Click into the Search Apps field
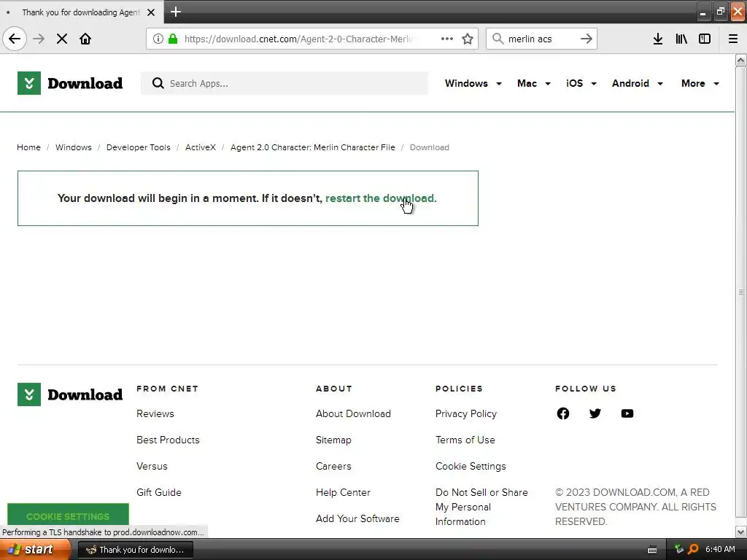The width and height of the screenshot is (747, 560). coord(285,83)
